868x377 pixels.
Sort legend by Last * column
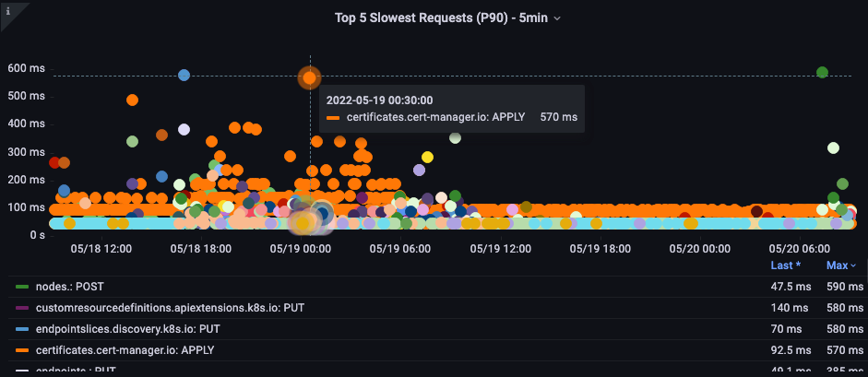[784, 265]
